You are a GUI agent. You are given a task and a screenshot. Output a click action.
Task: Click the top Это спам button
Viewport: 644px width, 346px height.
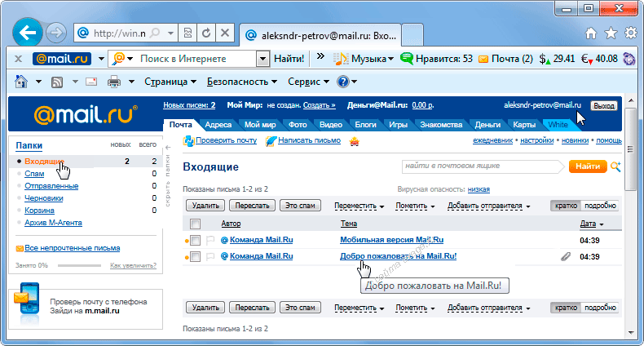(300, 206)
